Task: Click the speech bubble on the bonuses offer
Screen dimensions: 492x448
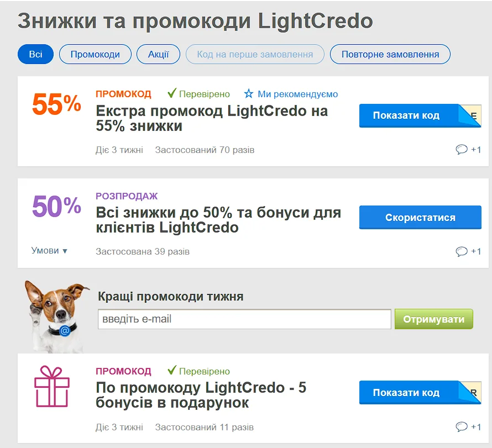Action: click(462, 426)
